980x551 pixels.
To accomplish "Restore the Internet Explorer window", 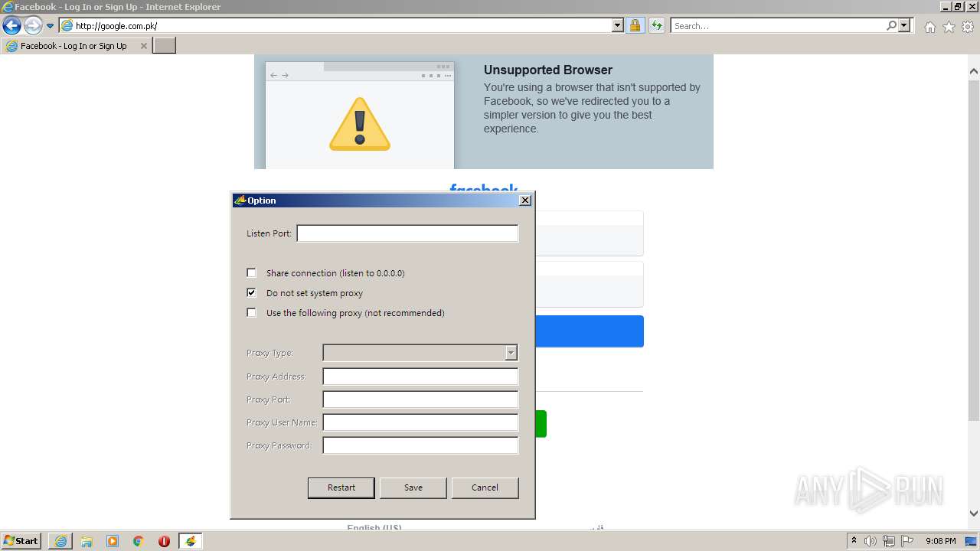I will 958,6.
